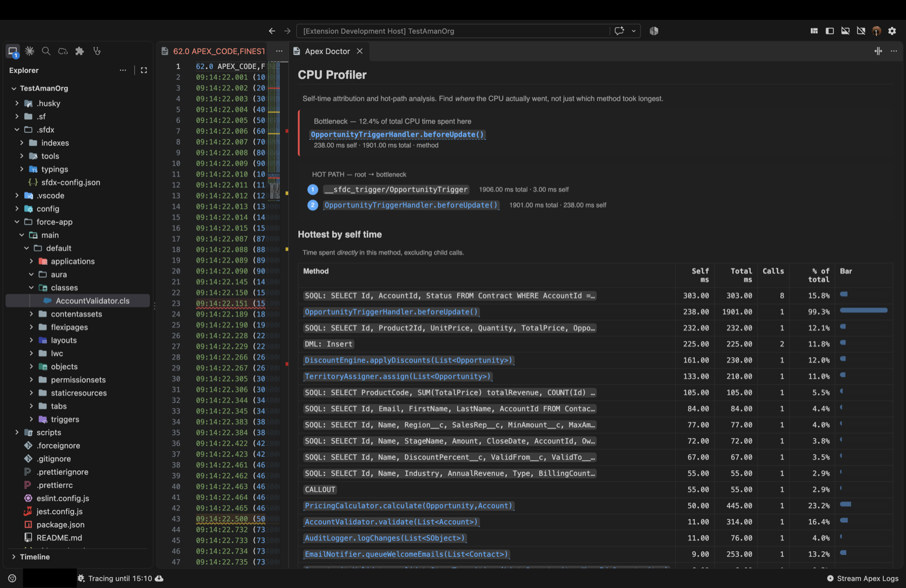The width and height of the screenshot is (906, 588).
Task: Select hot path step 1 __sdfc_trigger/OpportunityTrigger
Action: coord(396,190)
